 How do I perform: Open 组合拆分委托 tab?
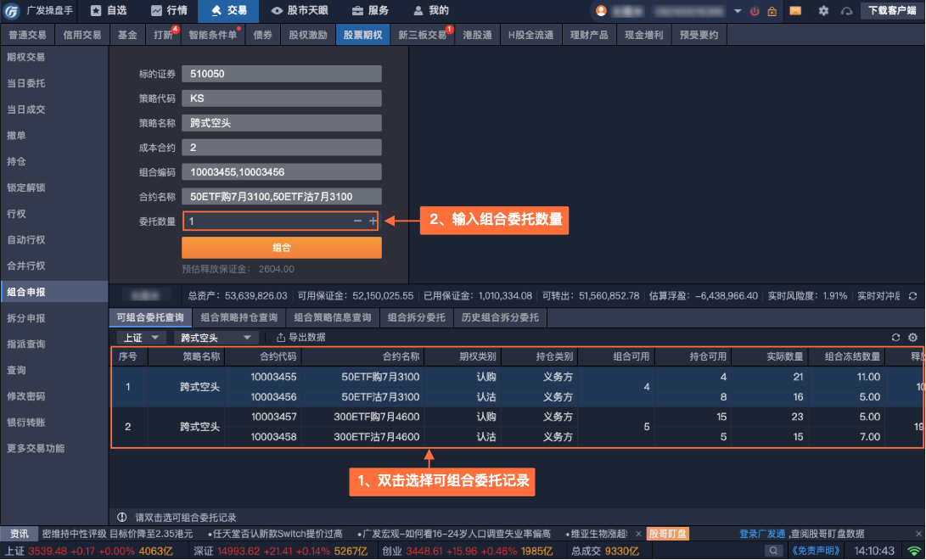[417, 317]
